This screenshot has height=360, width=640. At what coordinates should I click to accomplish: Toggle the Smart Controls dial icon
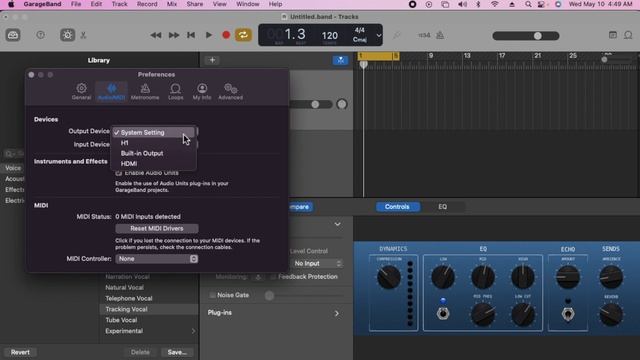[67, 35]
